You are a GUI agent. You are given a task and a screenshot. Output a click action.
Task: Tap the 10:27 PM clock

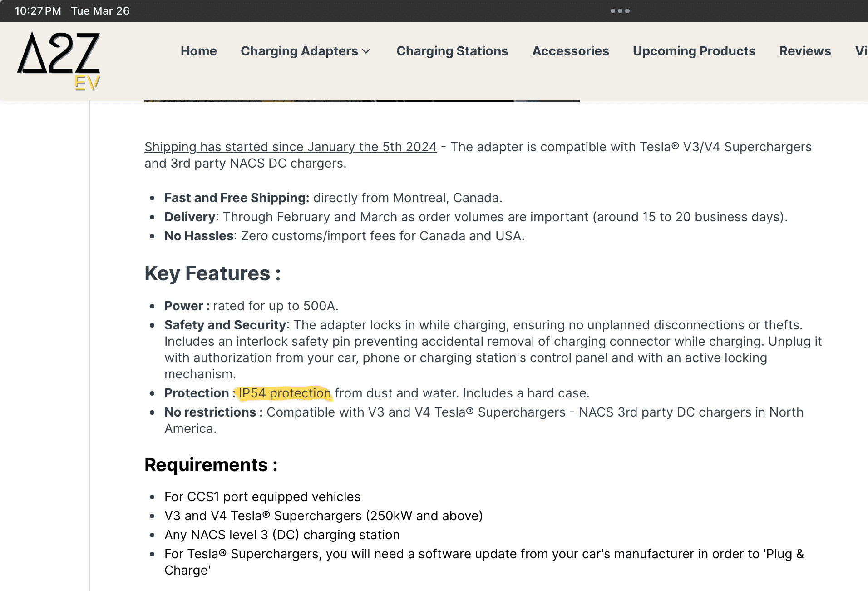click(x=38, y=11)
